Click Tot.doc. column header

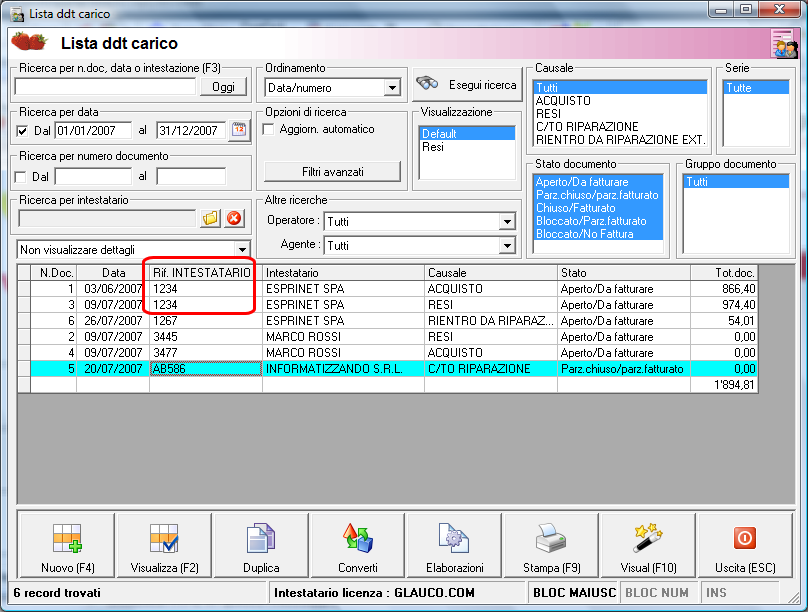tap(724, 273)
